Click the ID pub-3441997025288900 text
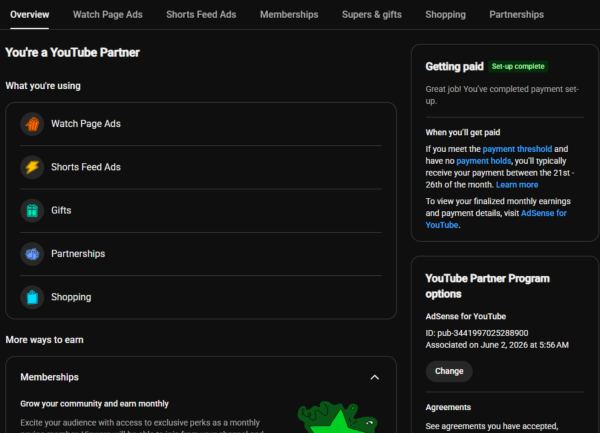This screenshot has width=600, height=433. [x=477, y=333]
